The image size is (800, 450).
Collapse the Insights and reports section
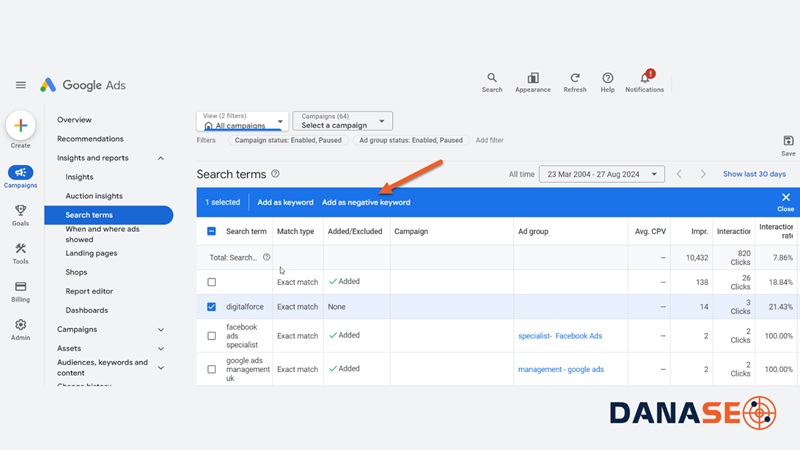pos(161,158)
